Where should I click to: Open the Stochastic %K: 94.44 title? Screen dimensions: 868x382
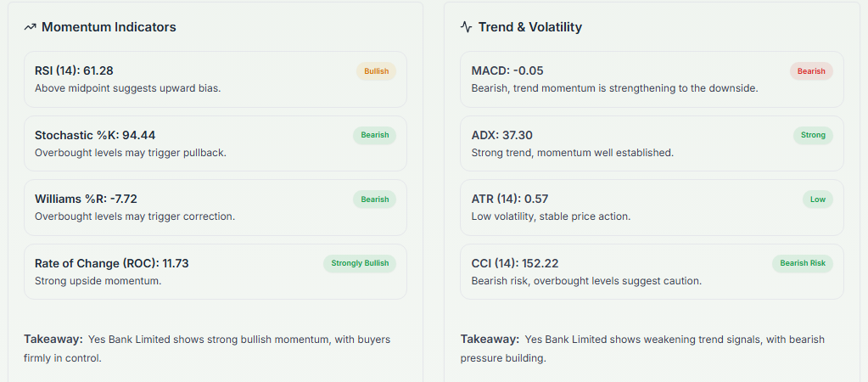pyautogui.click(x=95, y=135)
